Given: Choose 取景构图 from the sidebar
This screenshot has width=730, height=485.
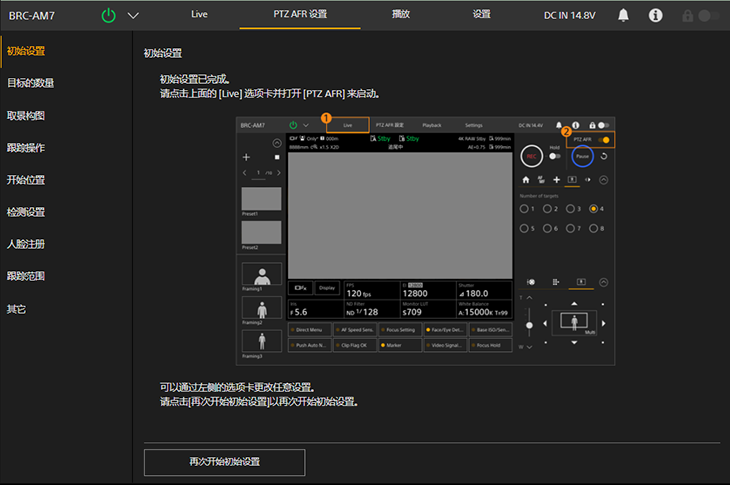Looking at the screenshot, I should click(x=26, y=115).
